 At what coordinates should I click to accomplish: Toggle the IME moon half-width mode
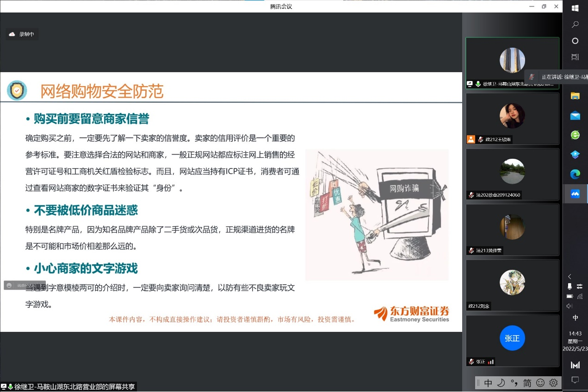pos(501,383)
